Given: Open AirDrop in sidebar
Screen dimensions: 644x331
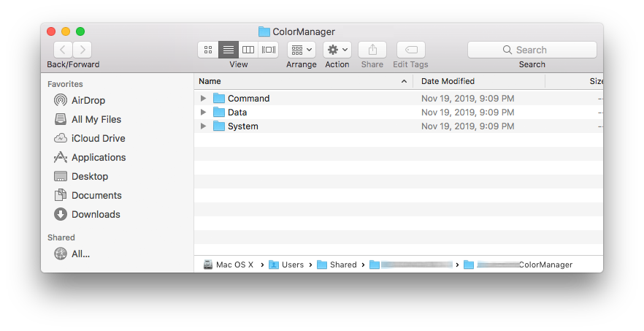Looking at the screenshot, I should 89,100.
